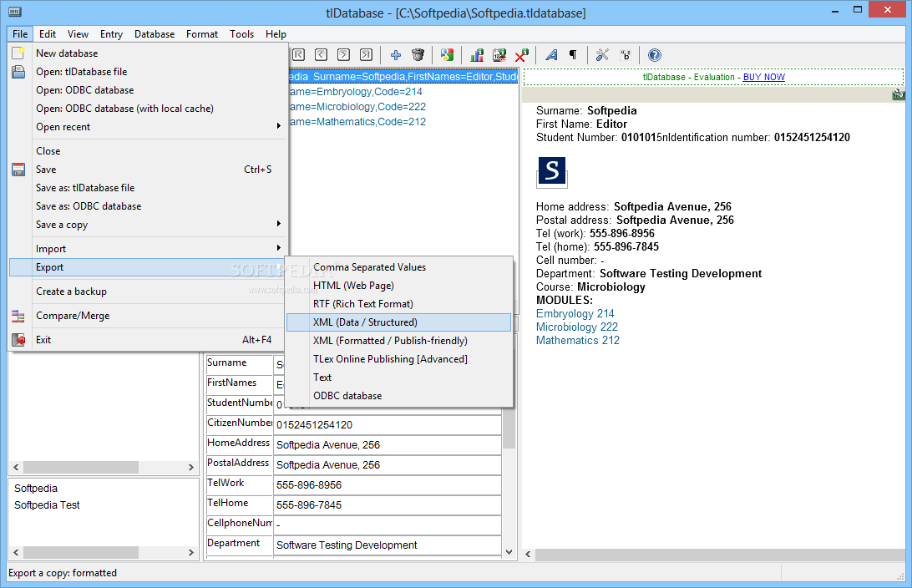
Task: Open the Edit menu
Action: point(48,34)
